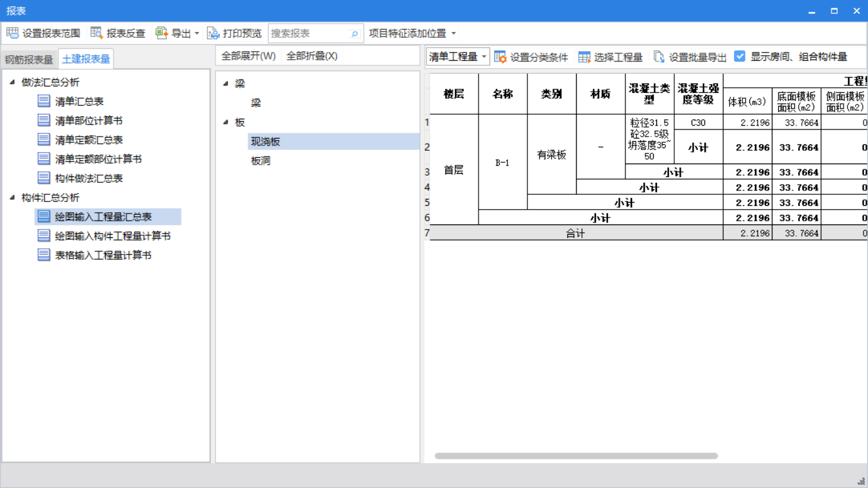Click the 有梁板 category cell
868x488 pixels.
pyautogui.click(x=552, y=155)
